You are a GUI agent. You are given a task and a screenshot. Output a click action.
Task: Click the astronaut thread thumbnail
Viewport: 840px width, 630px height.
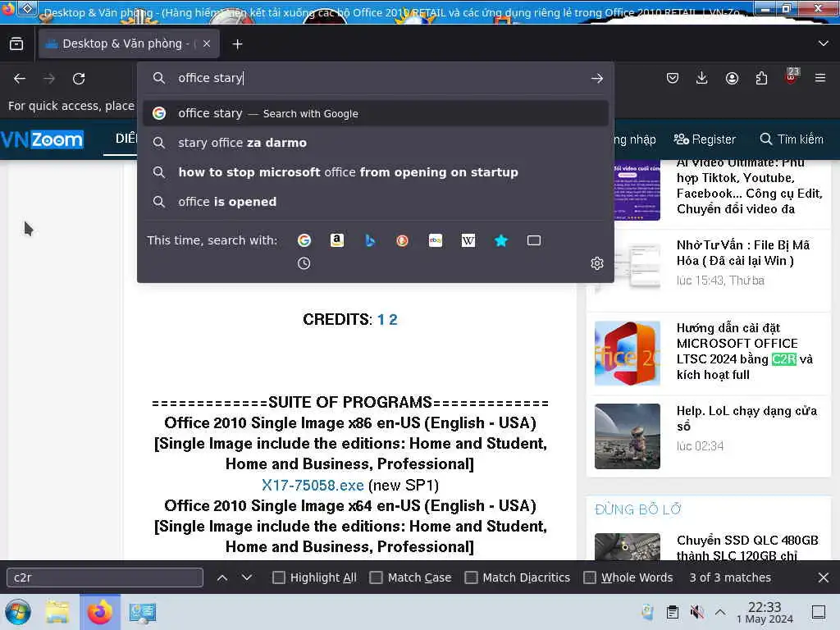(x=628, y=436)
